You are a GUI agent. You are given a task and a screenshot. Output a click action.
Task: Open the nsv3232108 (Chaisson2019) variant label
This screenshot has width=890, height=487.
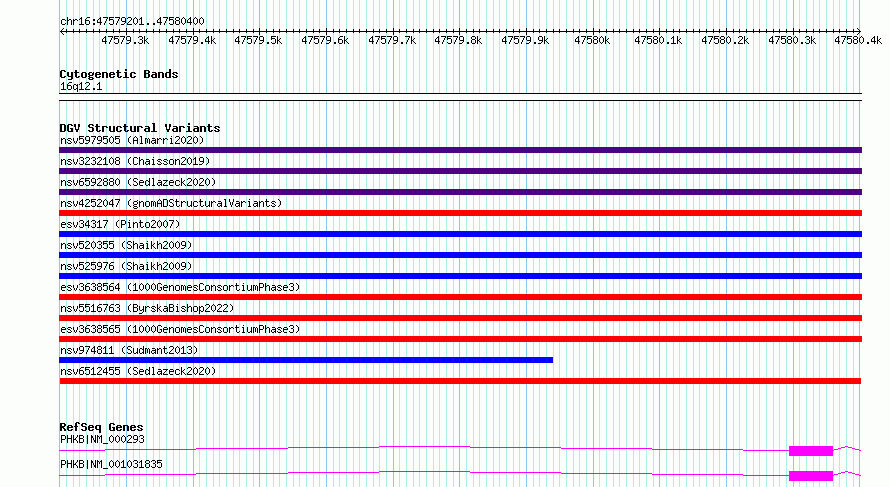pyautogui.click(x=135, y=161)
